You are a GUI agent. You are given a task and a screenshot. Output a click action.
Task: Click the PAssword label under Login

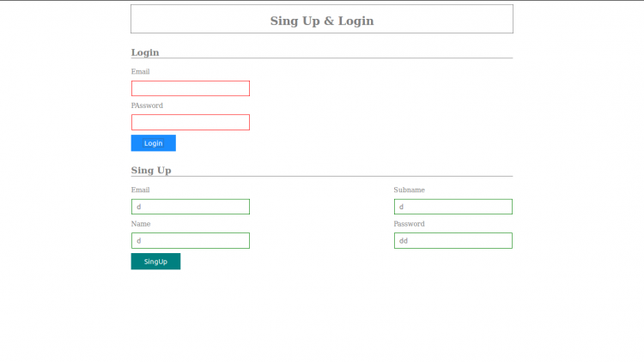[x=147, y=106]
